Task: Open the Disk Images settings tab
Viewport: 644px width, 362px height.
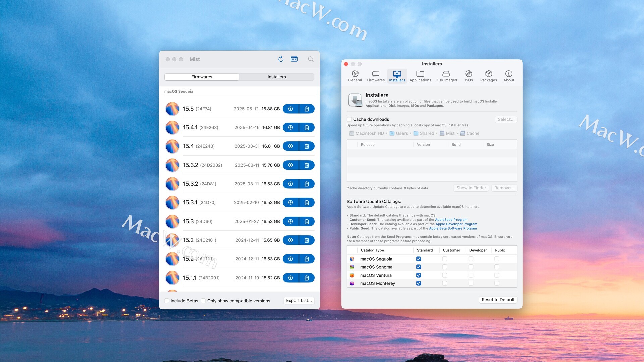Action: pyautogui.click(x=446, y=76)
